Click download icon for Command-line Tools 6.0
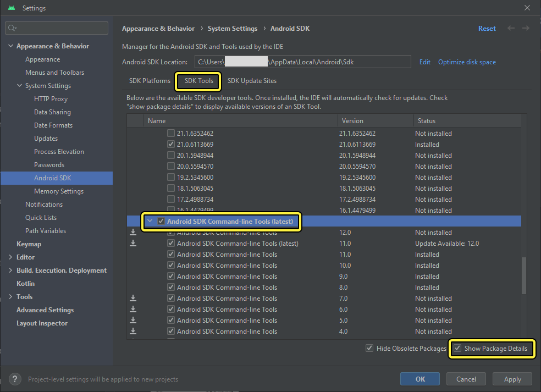This screenshot has width=541, height=392. (x=133, y=309)
